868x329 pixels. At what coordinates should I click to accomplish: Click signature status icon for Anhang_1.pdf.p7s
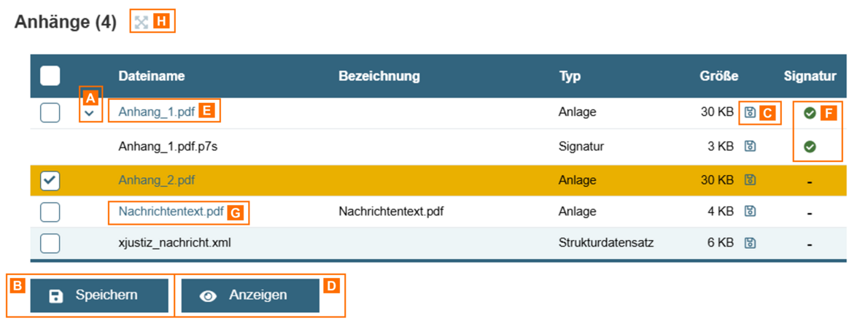810,147
